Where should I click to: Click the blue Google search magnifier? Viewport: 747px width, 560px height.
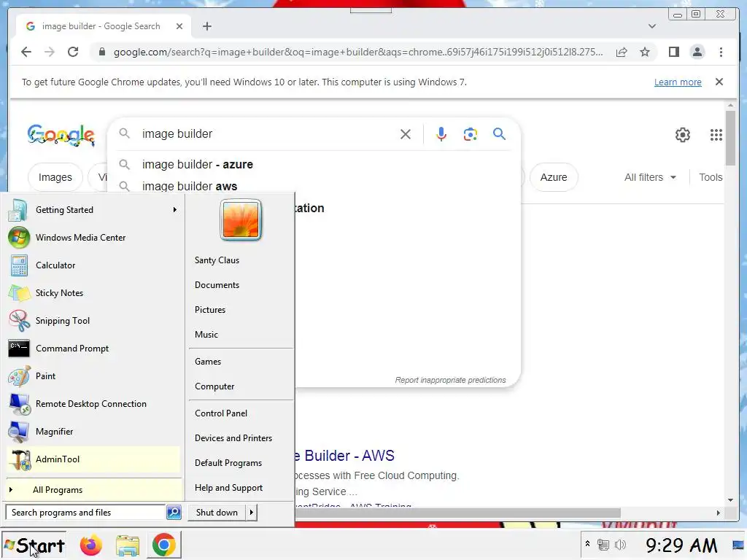click(499, 134)
